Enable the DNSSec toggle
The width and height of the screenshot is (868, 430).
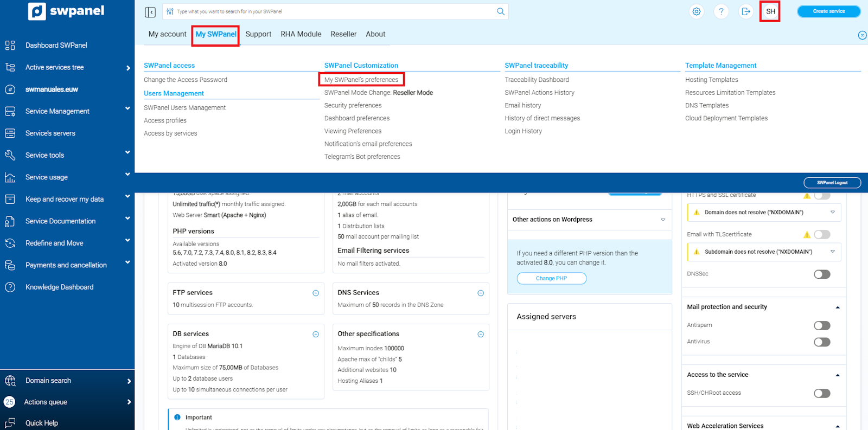click(821, 274)
